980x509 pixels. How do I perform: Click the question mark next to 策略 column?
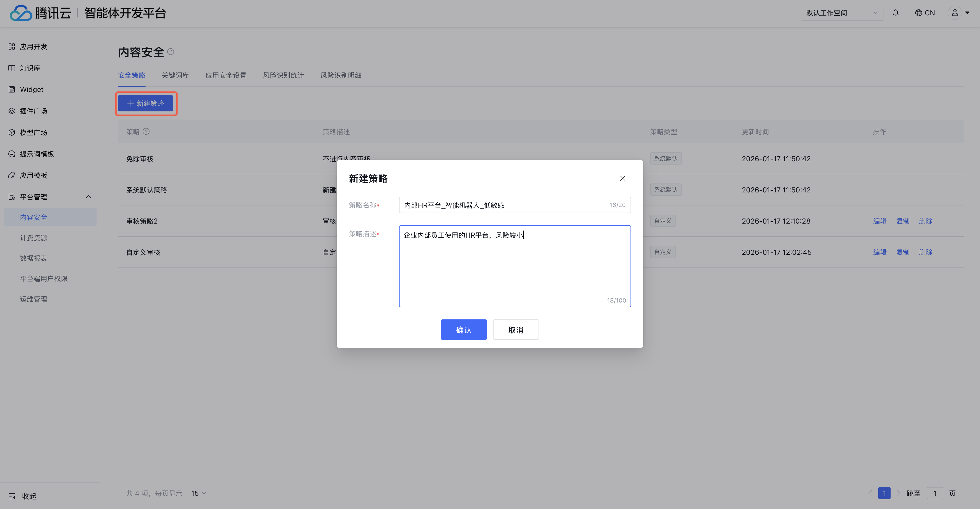[146, 131]
